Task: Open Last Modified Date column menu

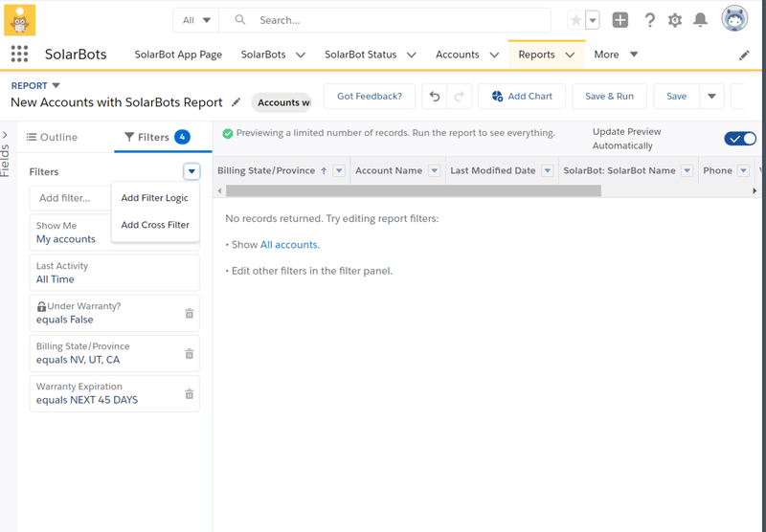Action: tap(548, 170)
